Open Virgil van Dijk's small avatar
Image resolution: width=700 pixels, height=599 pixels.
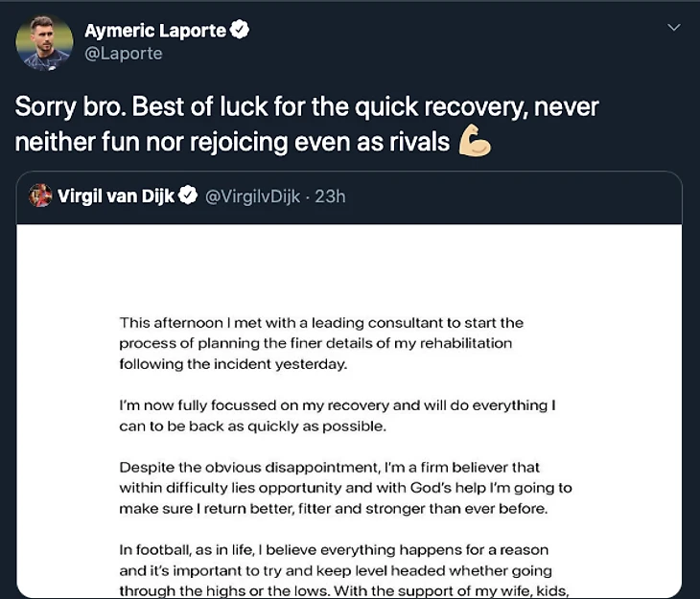[40, 196]
